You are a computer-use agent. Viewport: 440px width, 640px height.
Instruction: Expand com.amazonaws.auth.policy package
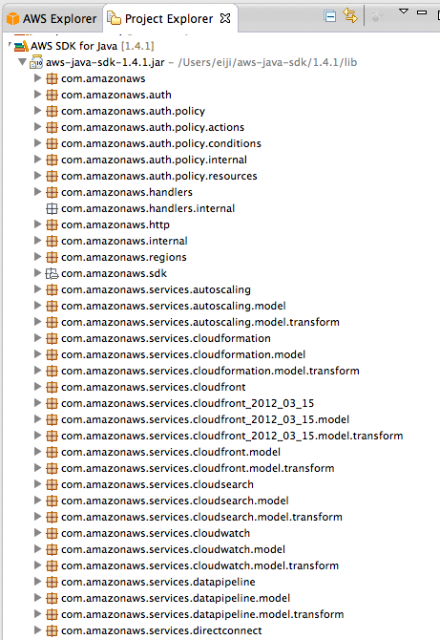(x=38, y=111)
